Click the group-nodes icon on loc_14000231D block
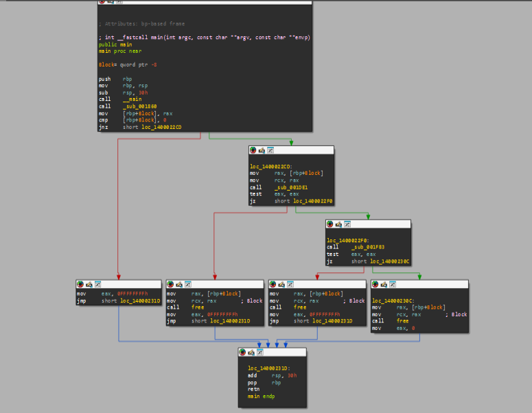Viewport: 532px width, 413px height. click(x=259, y=353)
